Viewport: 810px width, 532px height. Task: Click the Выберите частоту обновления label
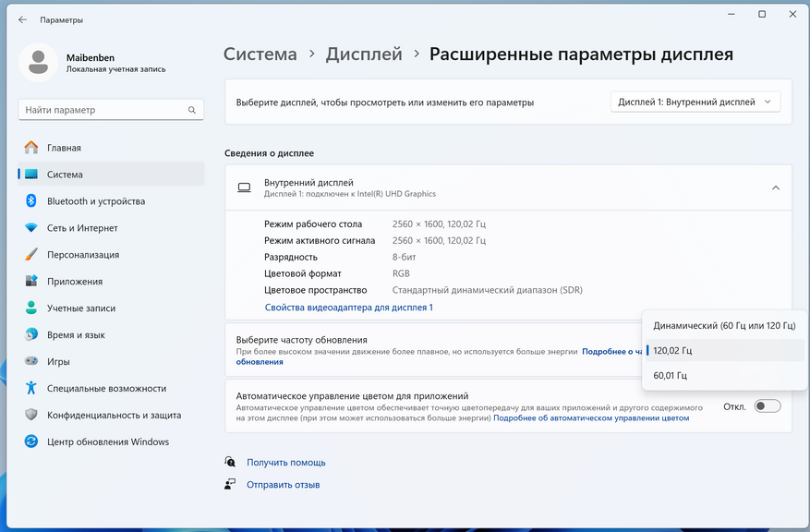(x=302, y=340)
